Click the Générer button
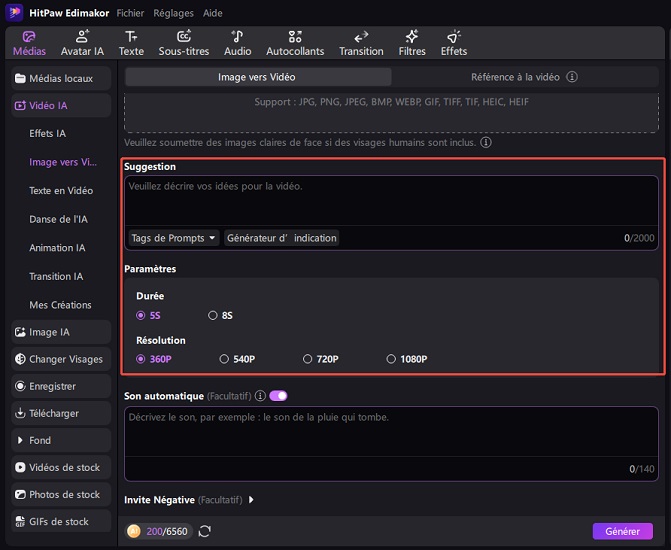This screenshot has width=671, height=550. click(622, 531)
